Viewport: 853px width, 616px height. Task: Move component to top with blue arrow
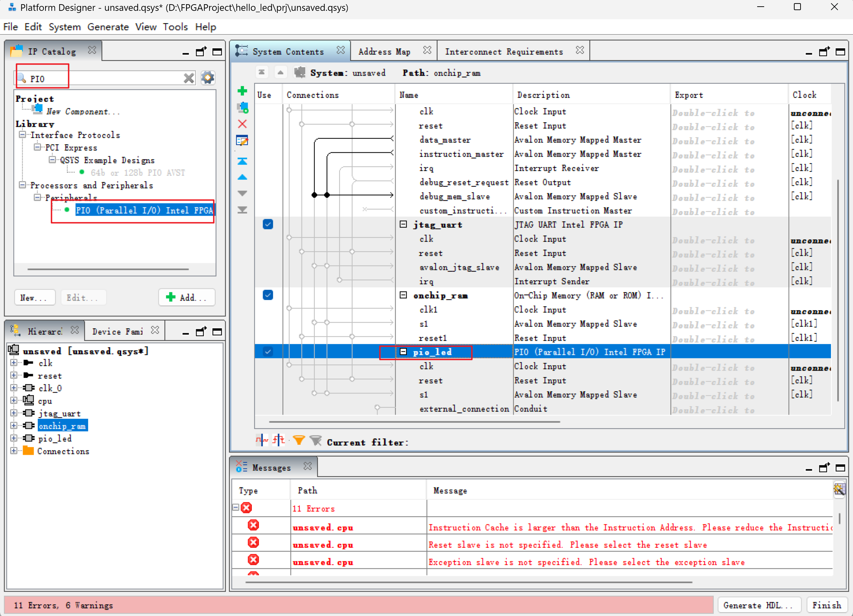242,161
